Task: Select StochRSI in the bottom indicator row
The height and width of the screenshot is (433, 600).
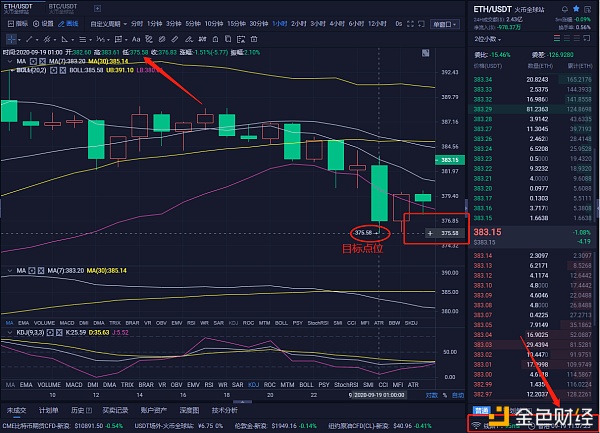Action: coord(346,385)
